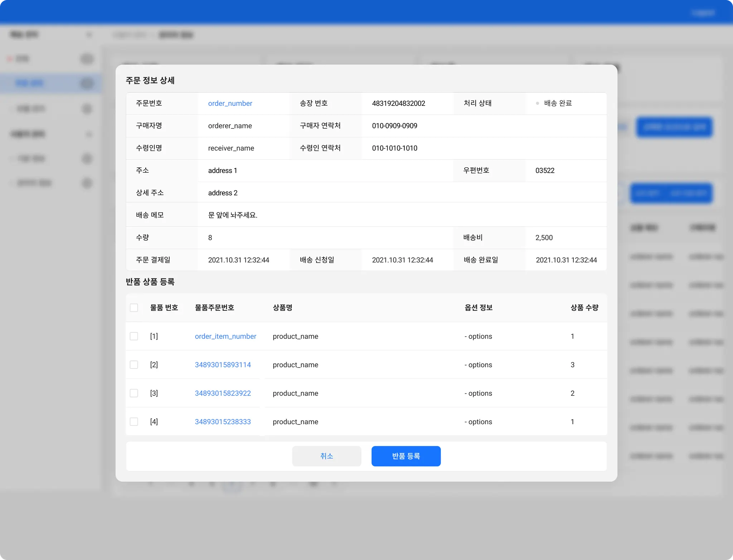Click tracking number 48319204832002

(x=398, y=103)
